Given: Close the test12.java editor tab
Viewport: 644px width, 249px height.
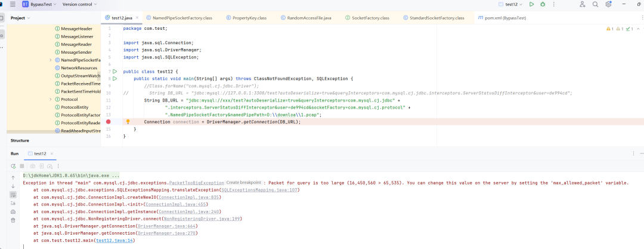Looking at the screenshot, I should click(x=137, y=18).
